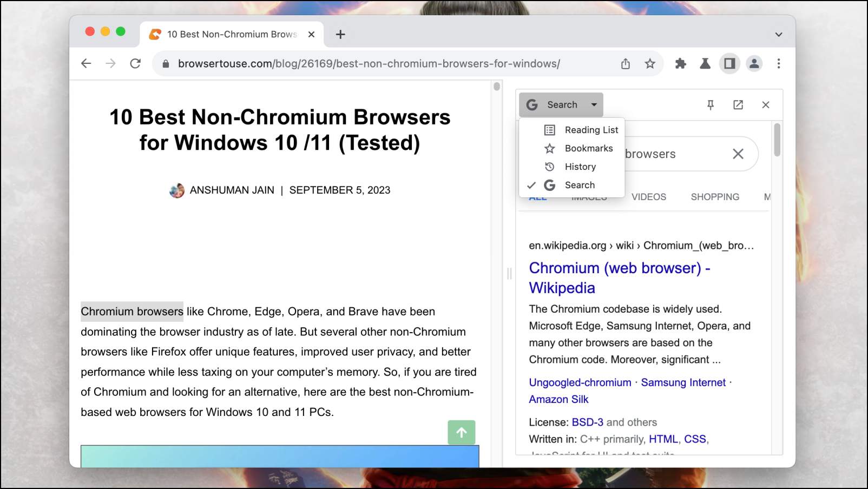Share this page from the address bar
The width and height of the screenshot is (868, 489).
[626, 64]
